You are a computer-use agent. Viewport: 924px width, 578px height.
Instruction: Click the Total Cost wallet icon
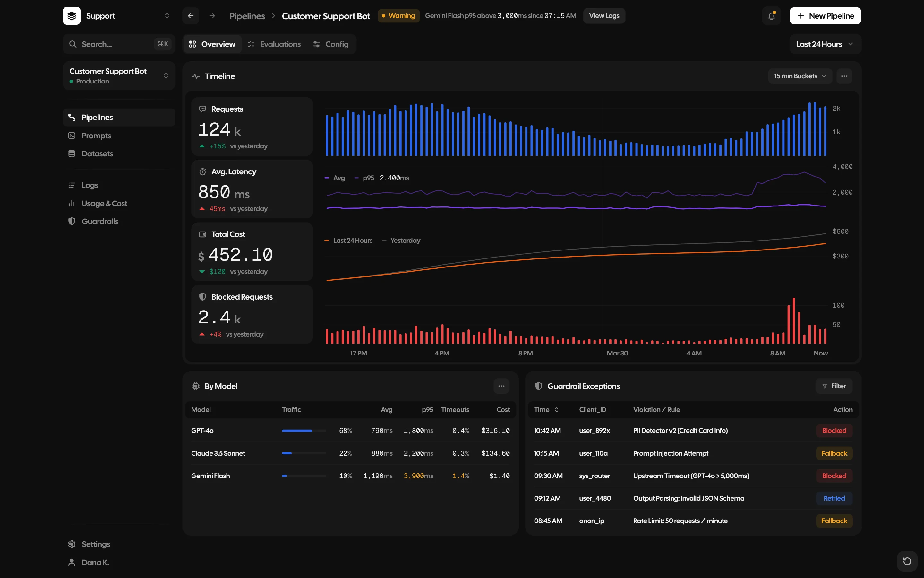click(203, 234)
